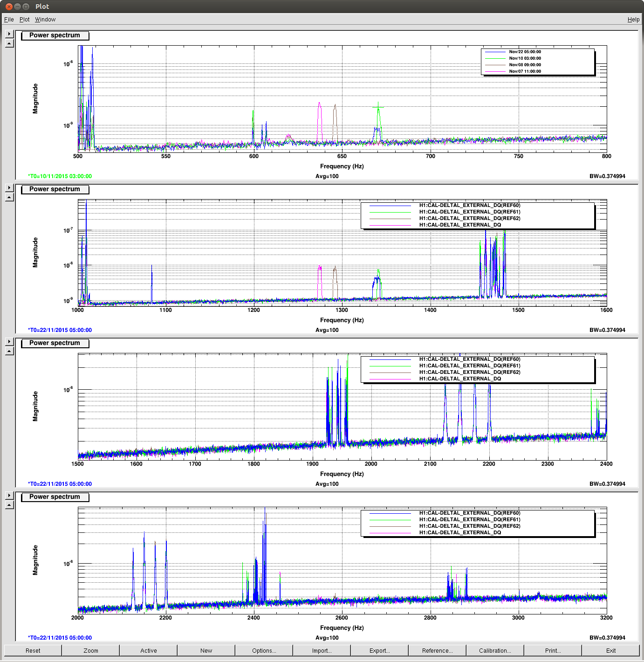
Task: Open the File menu
Action: click(x=9, y=20)
